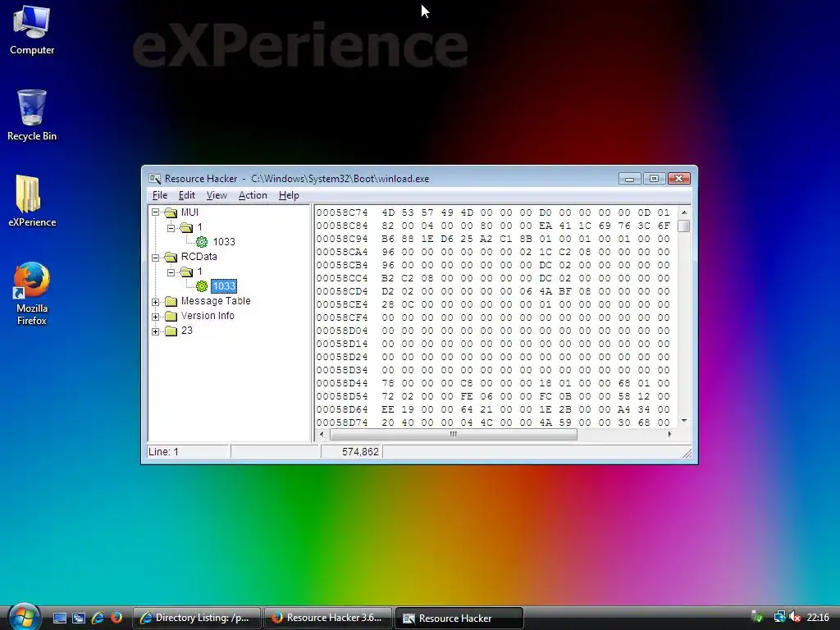Click the horizontal scroll right arrow
This screenshot has height=630, width=840.
(x=669, y=435)
